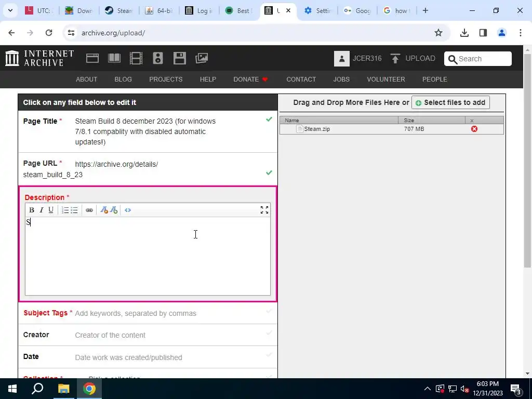Open the BLOG menu link
The height and width of the screenshot is (399, 532).
(123, 79)
